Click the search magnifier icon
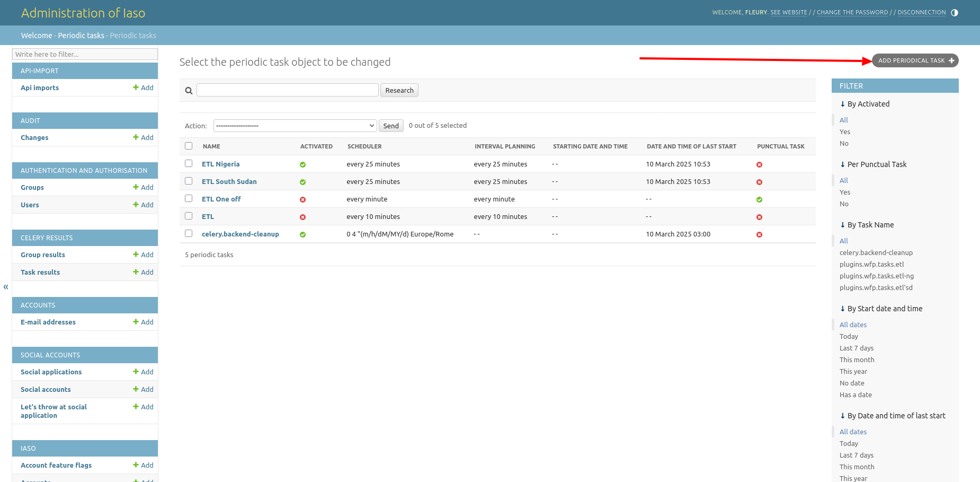Viewport: 980px width, 482px height. click(x=189, y=91)
